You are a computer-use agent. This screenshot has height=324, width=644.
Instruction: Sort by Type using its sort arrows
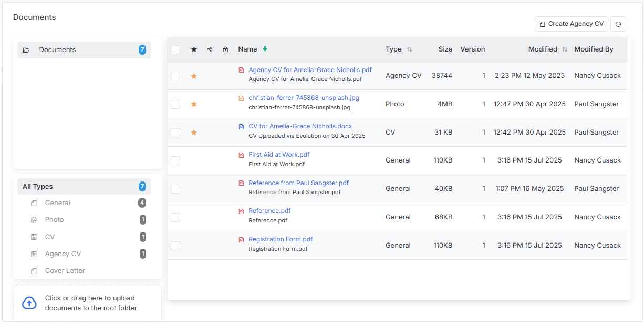coord(409,49)
